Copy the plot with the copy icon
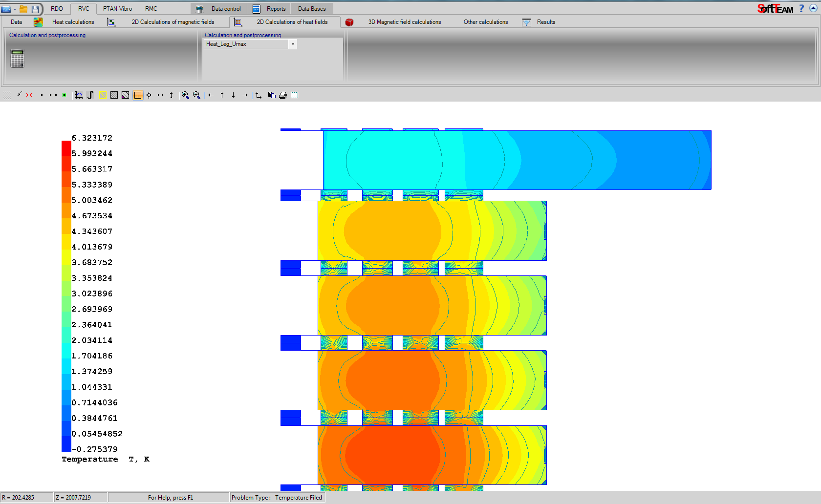Viewport: 821px width, 504px height. coord(272,95)
